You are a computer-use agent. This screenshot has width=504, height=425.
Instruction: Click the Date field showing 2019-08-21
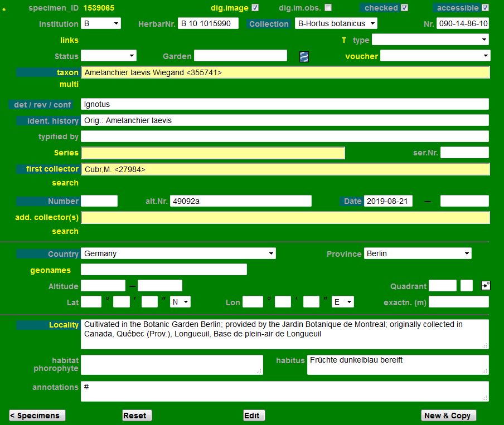pos(388,201)
